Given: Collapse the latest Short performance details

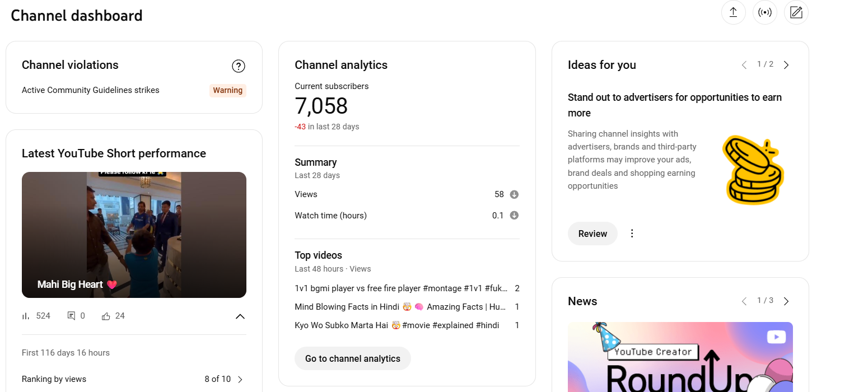Looking at the screenshot, I should click(240, 316).
